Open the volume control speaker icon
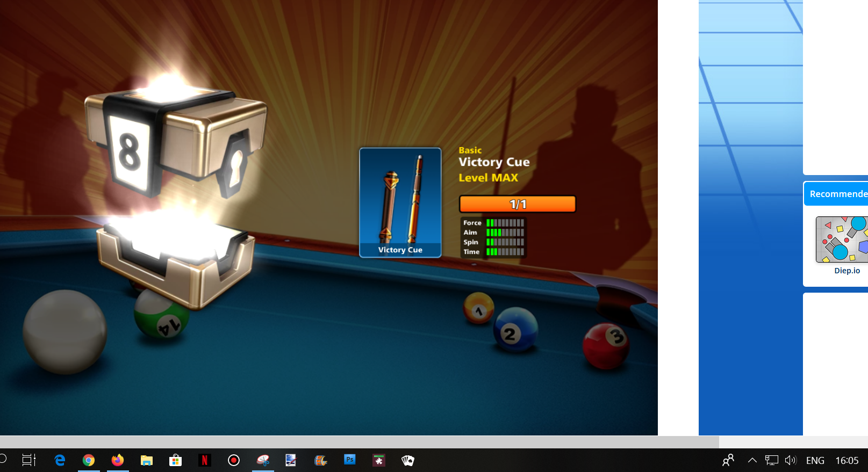This screenshot has height=472, width=868. point(791,460)
